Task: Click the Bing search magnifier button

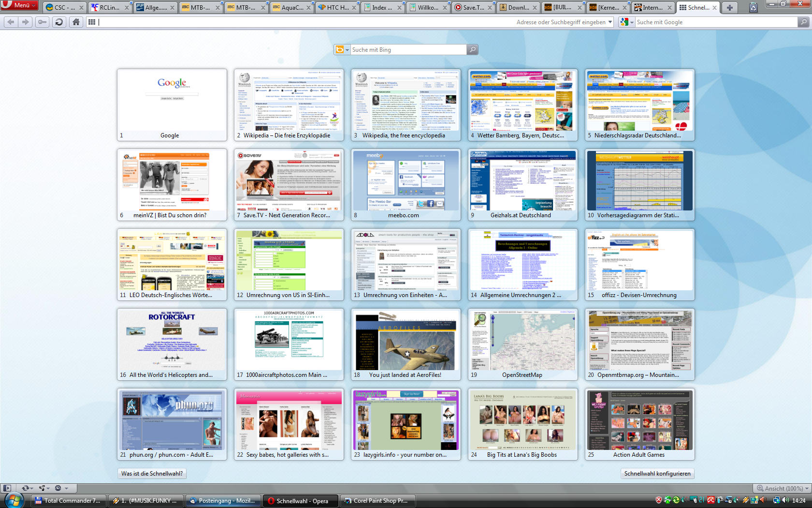Action: 472,50
